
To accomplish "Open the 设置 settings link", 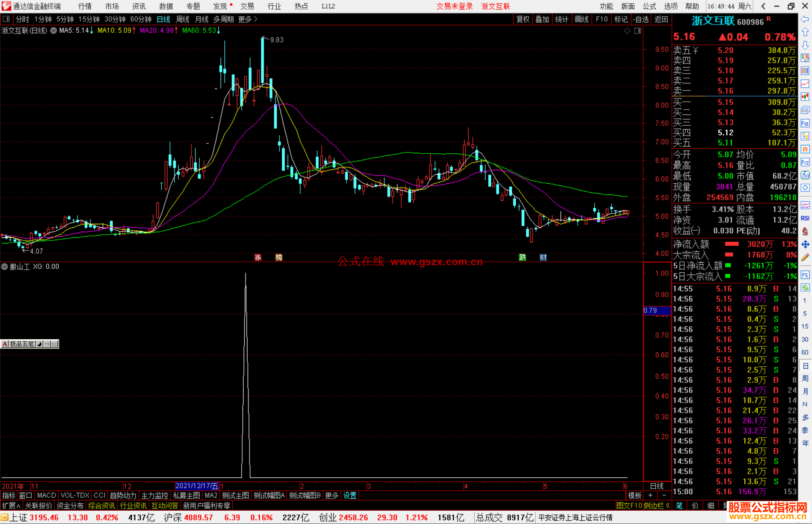I will tap(350, 495).
